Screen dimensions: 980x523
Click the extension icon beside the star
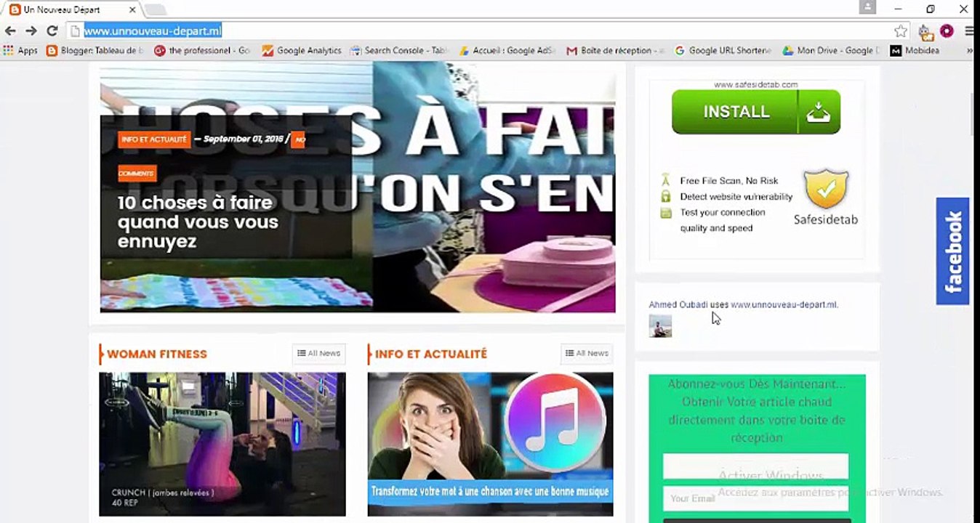pyautogui.click(x=925, y=31)
